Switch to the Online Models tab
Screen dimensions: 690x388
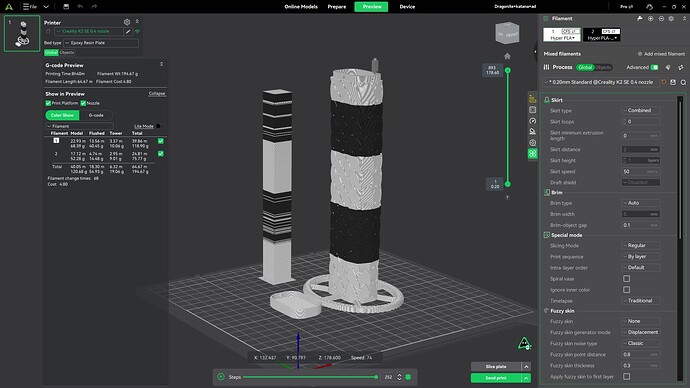pyautogui.click(x=301, y=7)
